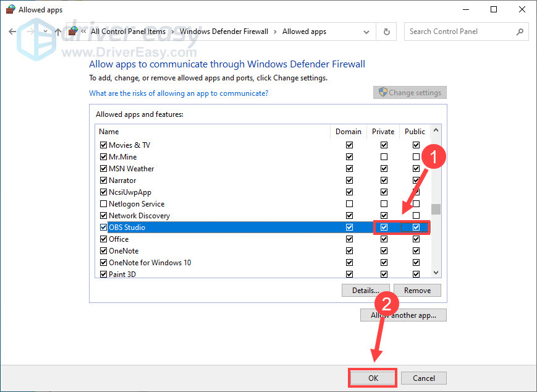Toggle the Office app checkbox
Viewport: 537px width, 392px height.
[x=103, y=239]
